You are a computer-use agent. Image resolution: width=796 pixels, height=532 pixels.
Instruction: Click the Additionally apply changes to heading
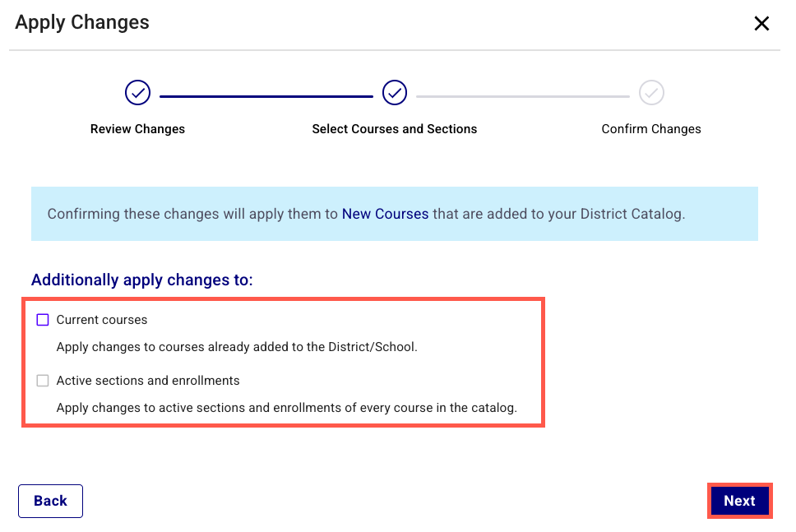coord(142,280)
